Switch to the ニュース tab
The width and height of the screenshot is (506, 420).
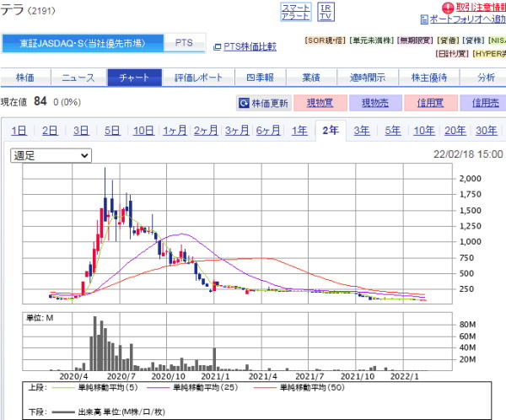pyautogui.click(x=78, y=78)
